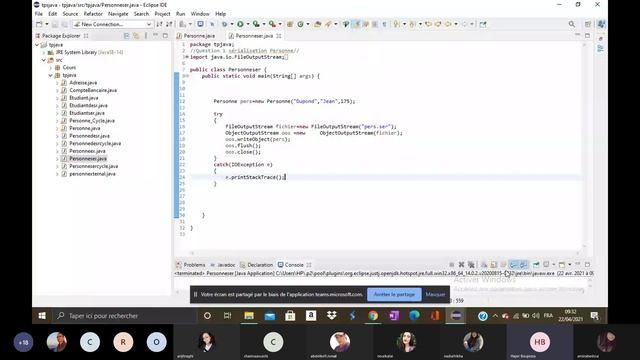640x360 pixels.
Task: Click the notification center icon in taskbar
Action: click(594, 316)
